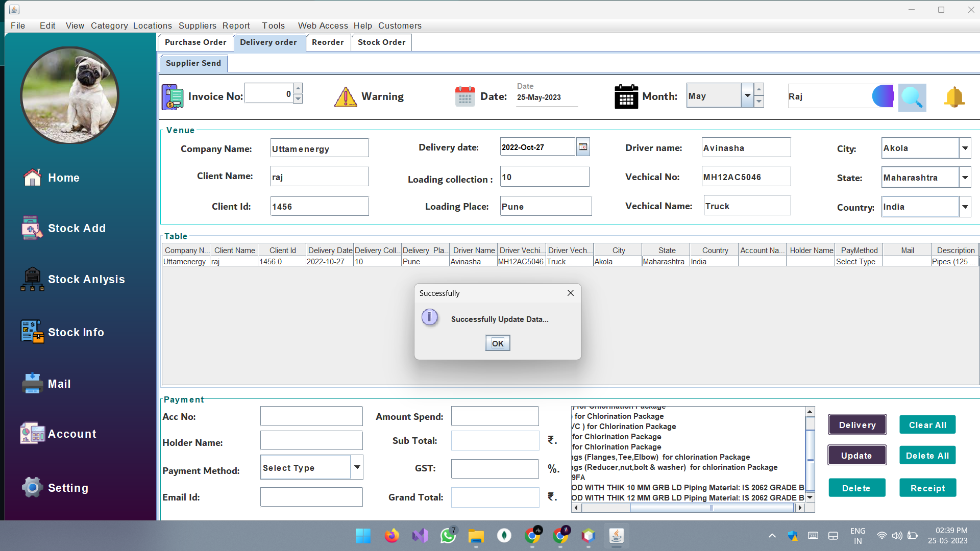Open the Suppliers menu
980x551 pixels.
(198, 26)
